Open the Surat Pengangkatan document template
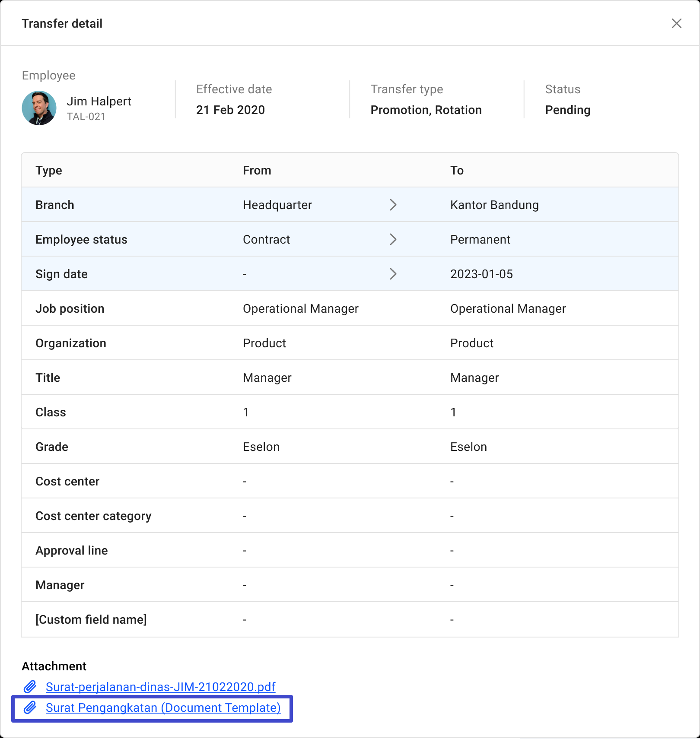The height and width of the screenshot is (739, 700). click(x=163, y=707)
